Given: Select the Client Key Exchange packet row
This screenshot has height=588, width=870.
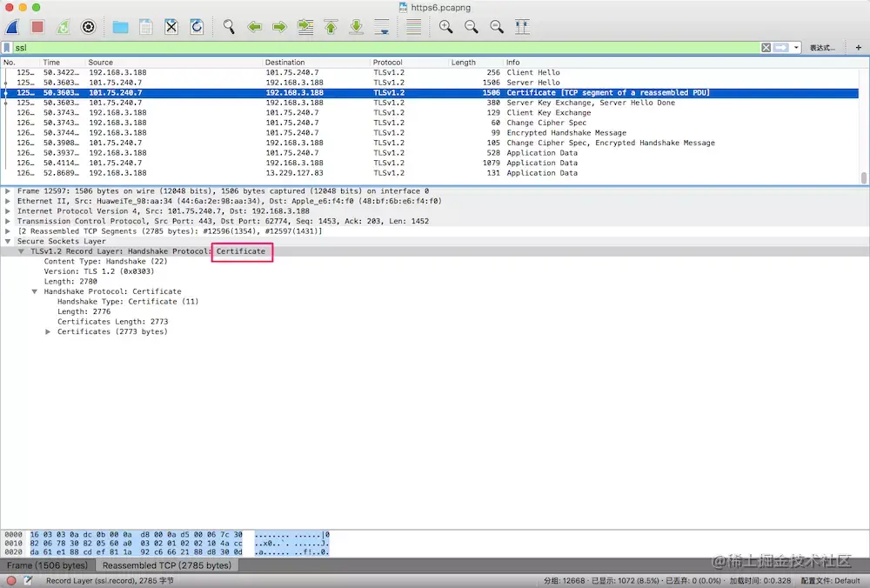Looking at the screenshot, I should tap(430, 112).
